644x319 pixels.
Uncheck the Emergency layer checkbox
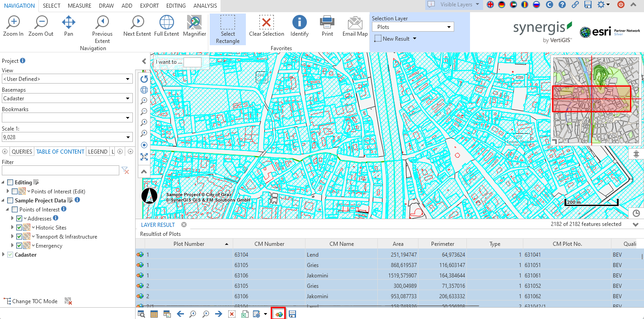pos(19,246)
